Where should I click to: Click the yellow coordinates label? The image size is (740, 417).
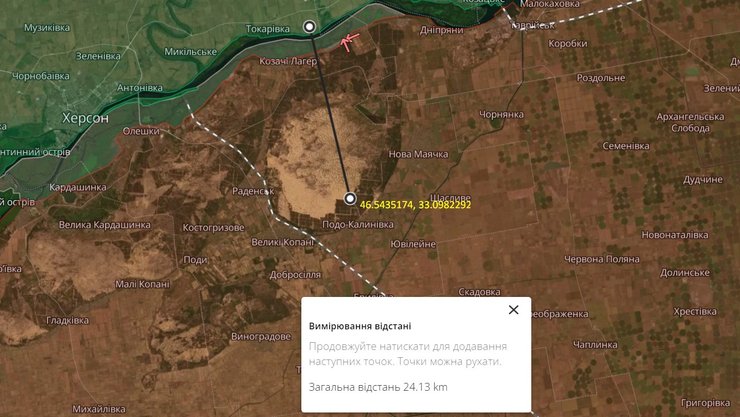click(414, 204)
